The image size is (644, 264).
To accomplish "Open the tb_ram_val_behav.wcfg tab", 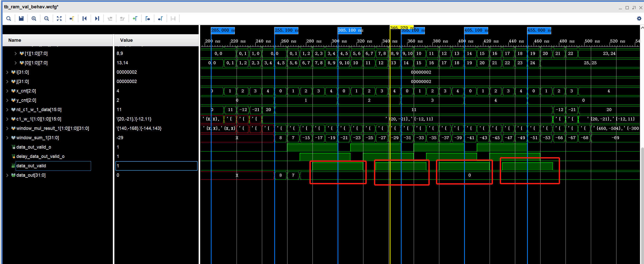I will click(31, 7).
